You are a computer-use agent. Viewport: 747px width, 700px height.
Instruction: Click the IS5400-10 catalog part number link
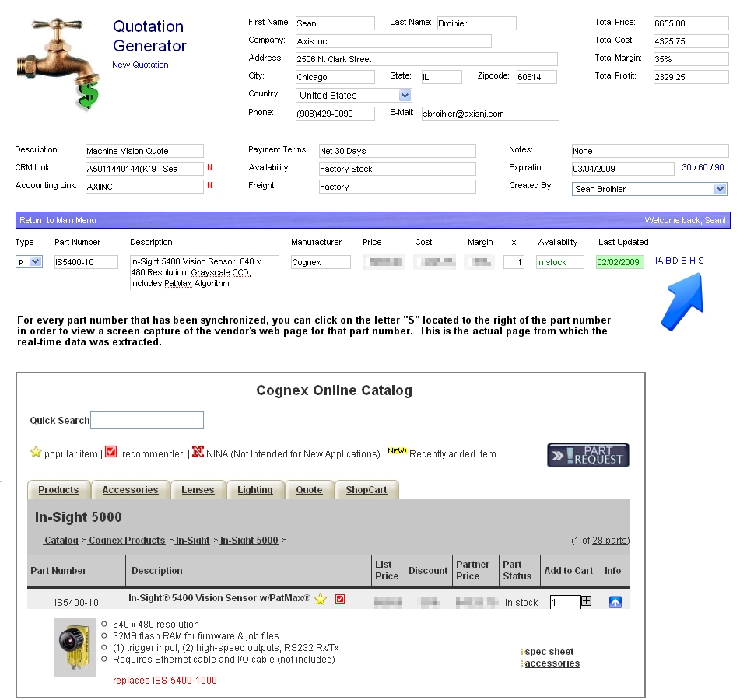pos(76,602)
